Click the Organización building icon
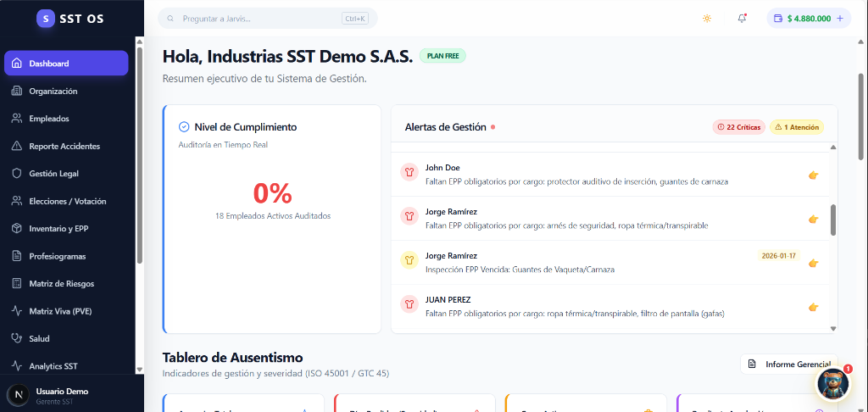868x412 pixels. click(17, 91)
